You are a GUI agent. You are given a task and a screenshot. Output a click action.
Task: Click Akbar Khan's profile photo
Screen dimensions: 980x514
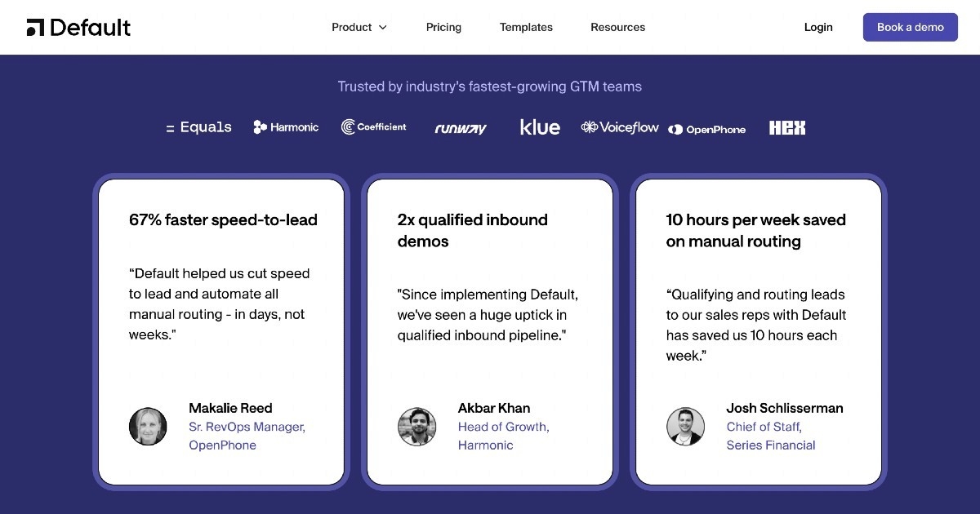pyautogui.click(x=416, y=427)
